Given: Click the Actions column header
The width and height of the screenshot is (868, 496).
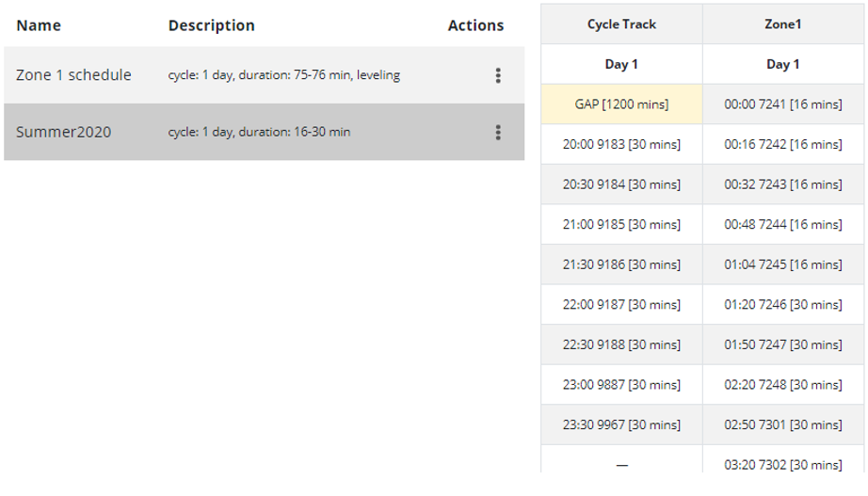Looking at the screenshot, I should coord(475,25).
